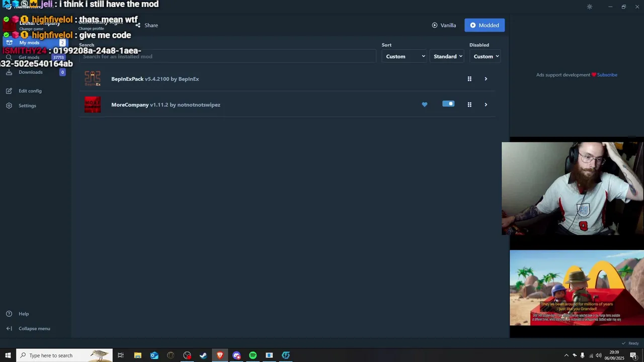Open File Explorer from the taskbar
644x362 pixels.
[137, 355]
